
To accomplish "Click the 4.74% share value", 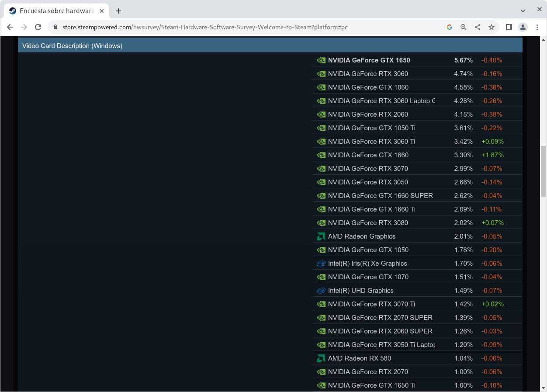I will click(464, 74).
